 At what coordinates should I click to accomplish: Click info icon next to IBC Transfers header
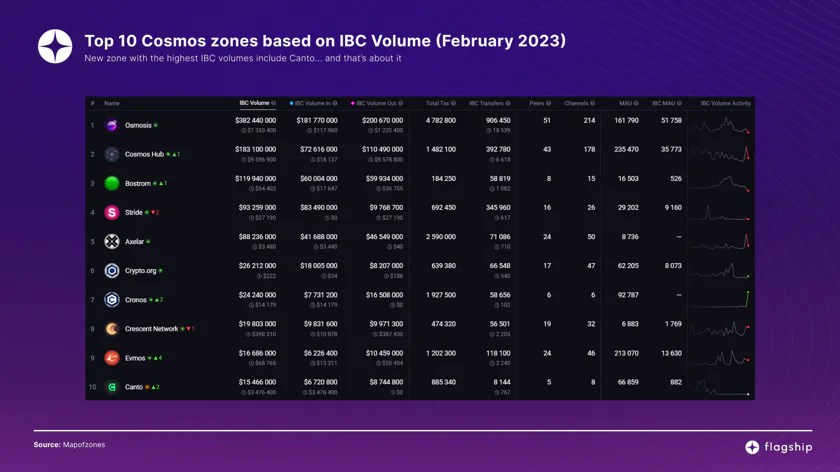(508, 103)
